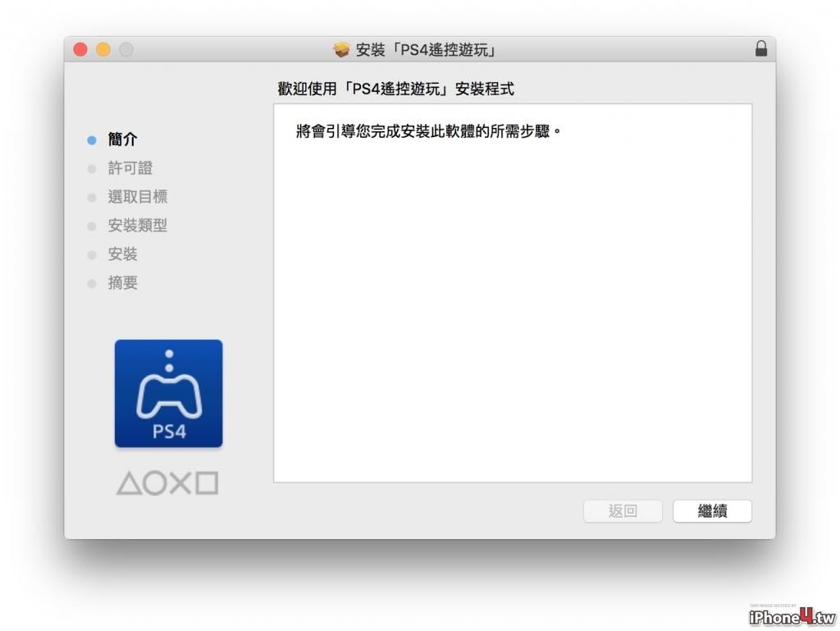Click the greyed-out 返回 (Back) button
Screen dimensions: 840x631
(x=623, y=510)
